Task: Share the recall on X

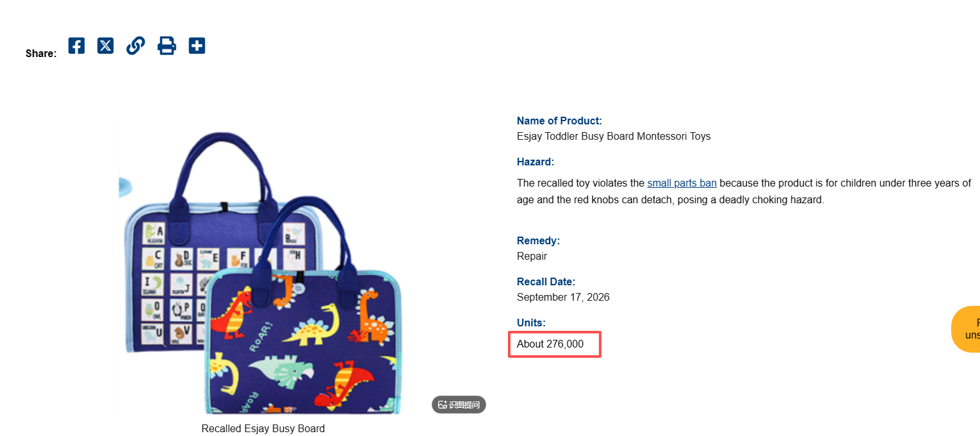Action: point(106,46)
